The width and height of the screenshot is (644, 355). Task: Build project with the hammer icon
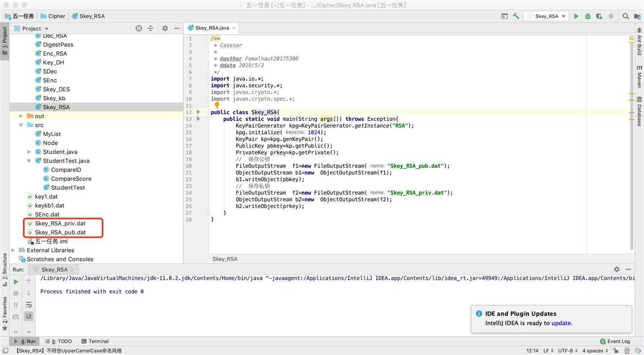[516, 16]
